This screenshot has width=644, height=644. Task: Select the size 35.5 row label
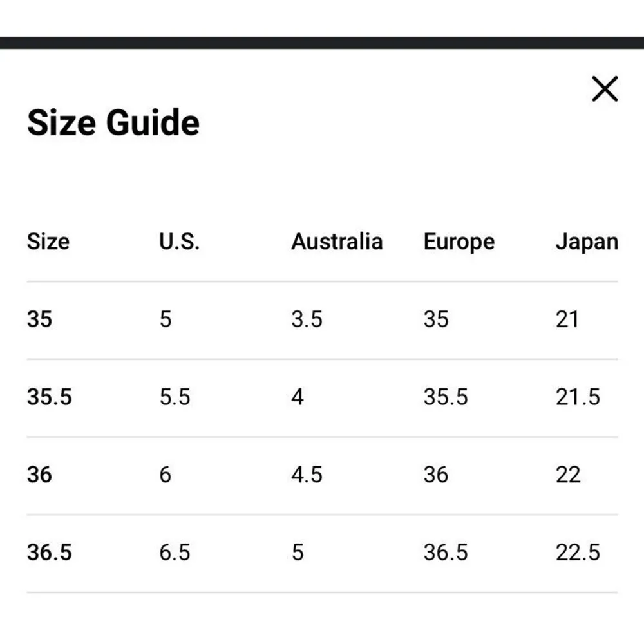[50, 397]
